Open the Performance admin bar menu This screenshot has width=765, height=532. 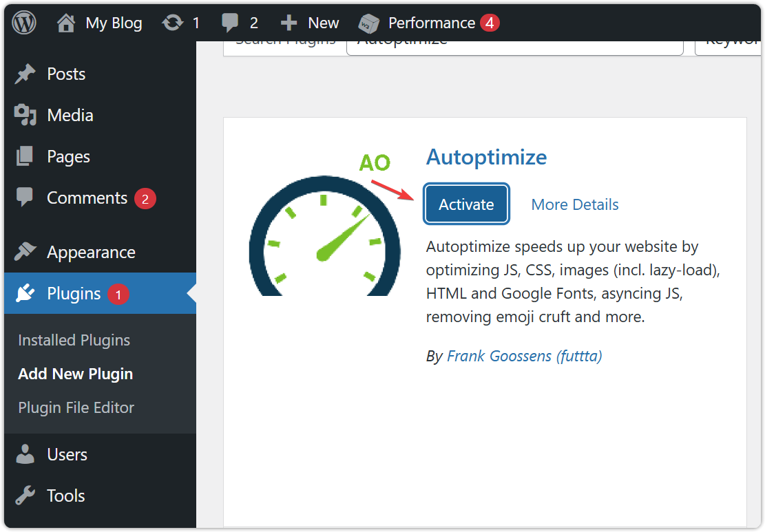[431, 23]
